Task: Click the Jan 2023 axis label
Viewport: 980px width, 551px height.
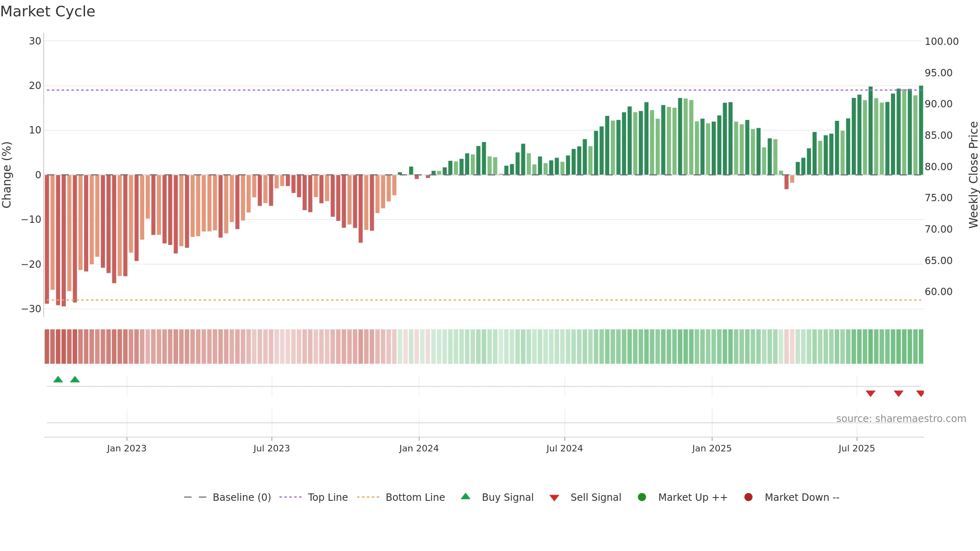Action: (127, 448)
